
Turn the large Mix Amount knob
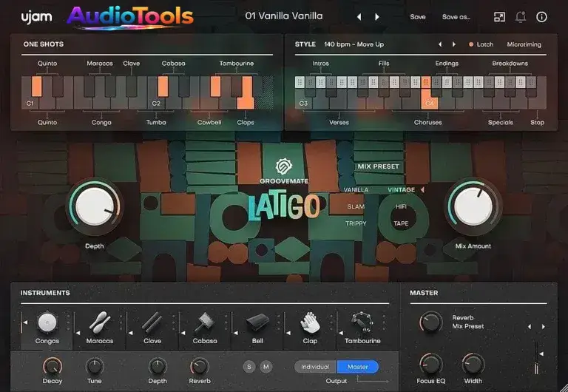coord(473,206)
